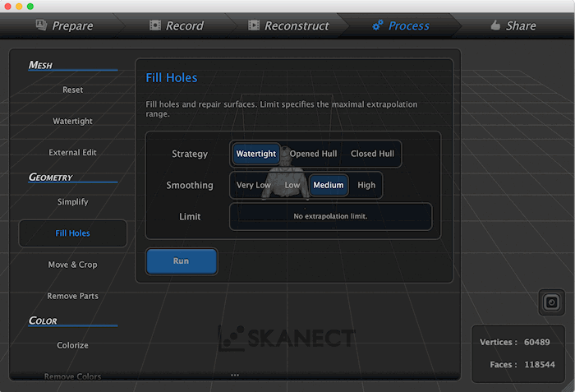The height and width of the screenshot is (392, 575).
Task: Open Move & Crop tool
Action: click(72, 265)
